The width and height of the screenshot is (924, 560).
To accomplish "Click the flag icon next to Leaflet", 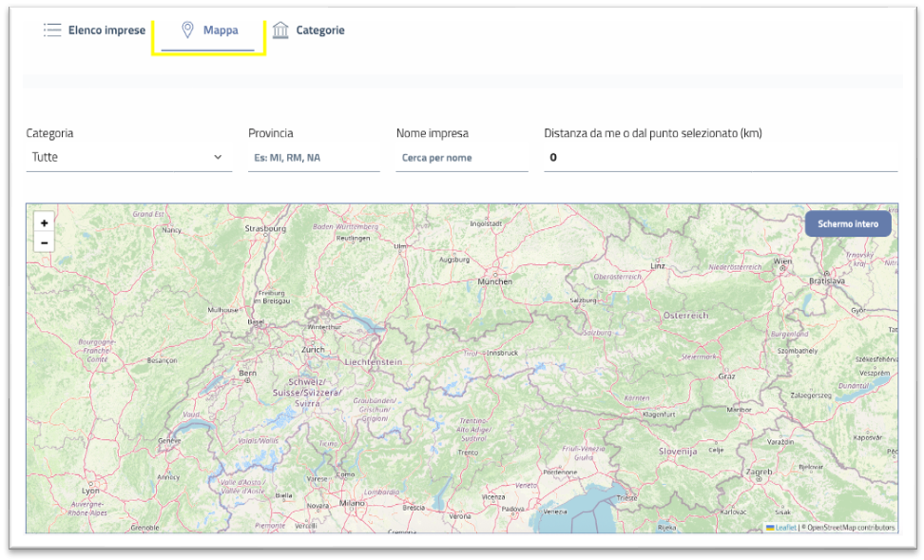I will 770,527.
